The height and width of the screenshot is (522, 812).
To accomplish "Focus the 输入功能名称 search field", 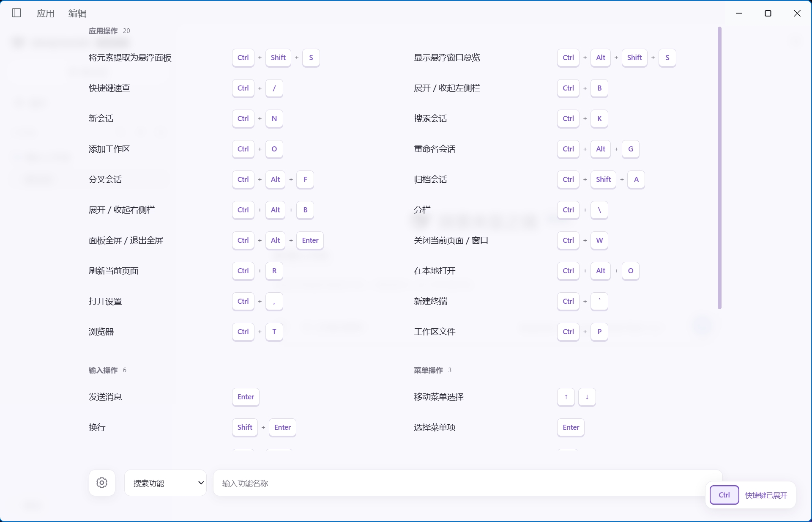I will point(468,483).
